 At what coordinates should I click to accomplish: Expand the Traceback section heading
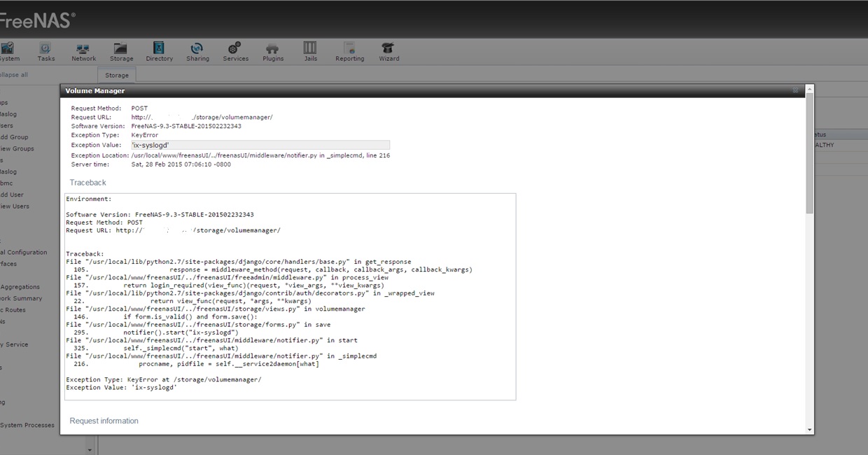coord(87,183)
